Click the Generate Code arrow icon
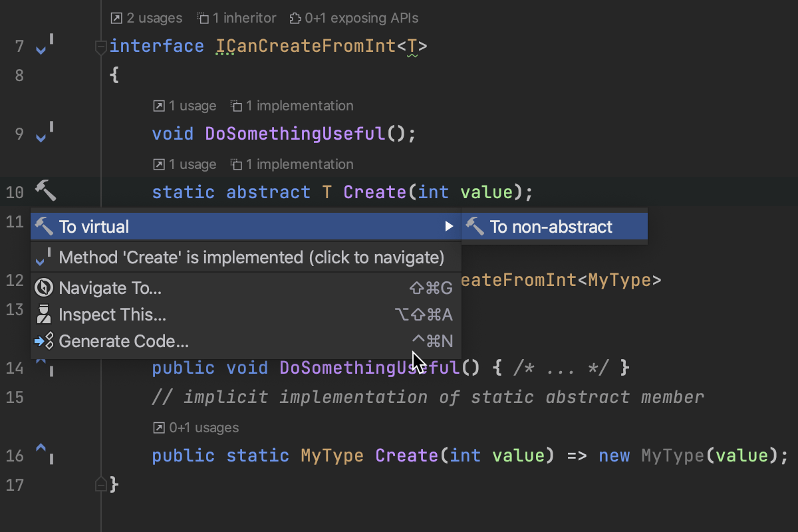Screen dimensions: 798x532 click(x=44, y=341)
